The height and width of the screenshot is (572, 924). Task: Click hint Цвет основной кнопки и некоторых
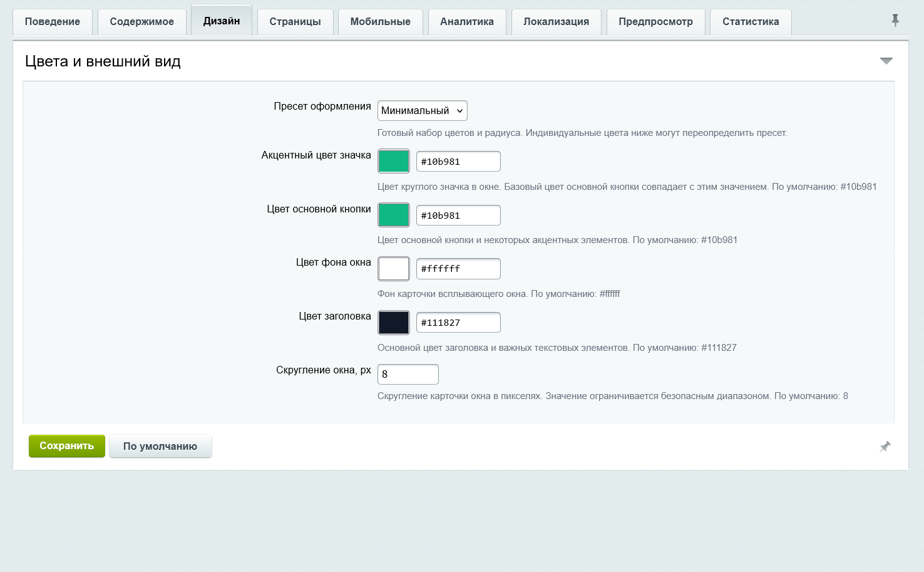(557, 240)
